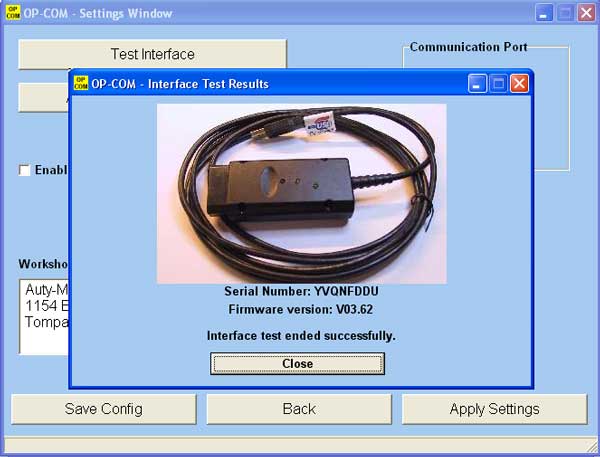Click the OP-COM icon in Settings Window title bar
Screen dimensions: 600x457
(11, 13)
